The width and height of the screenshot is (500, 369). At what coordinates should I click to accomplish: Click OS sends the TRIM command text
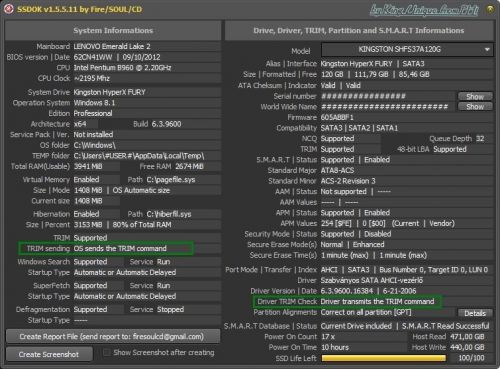coord(120,249)
